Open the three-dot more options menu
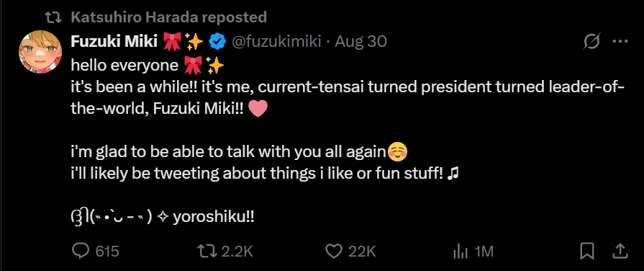This screenshot has height=271, width=644. (x=620, y=41)
